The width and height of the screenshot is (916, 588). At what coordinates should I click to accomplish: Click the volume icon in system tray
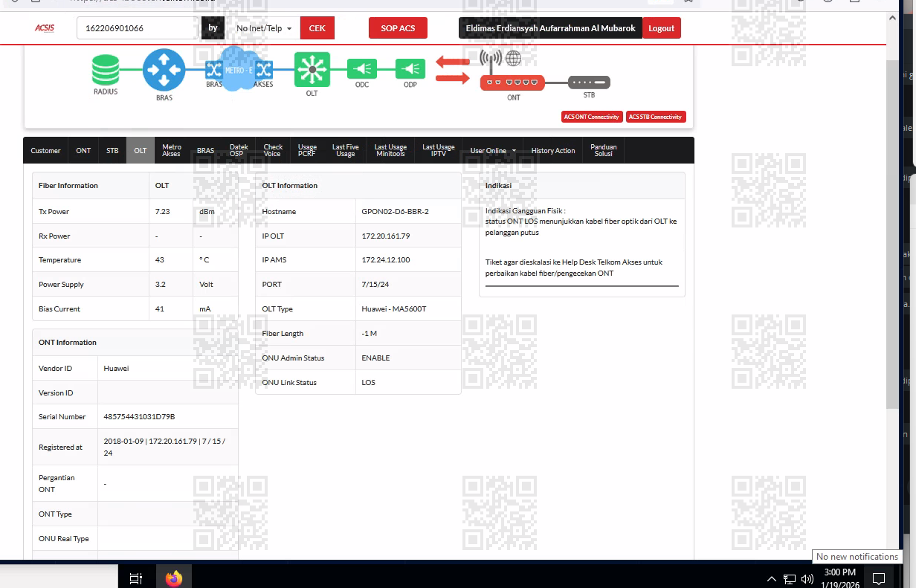(807, 578)
